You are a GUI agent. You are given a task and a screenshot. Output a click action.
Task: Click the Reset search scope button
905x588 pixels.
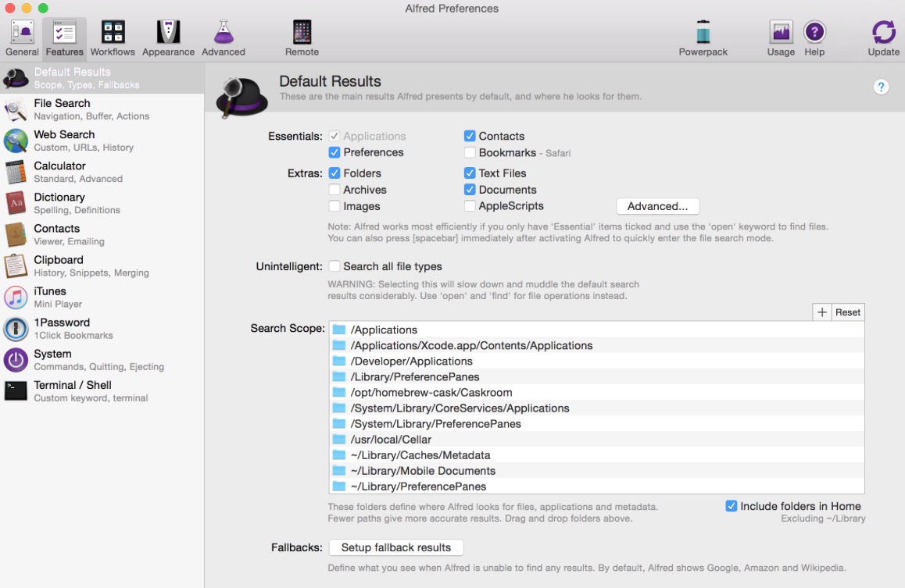tap(848, 312)
